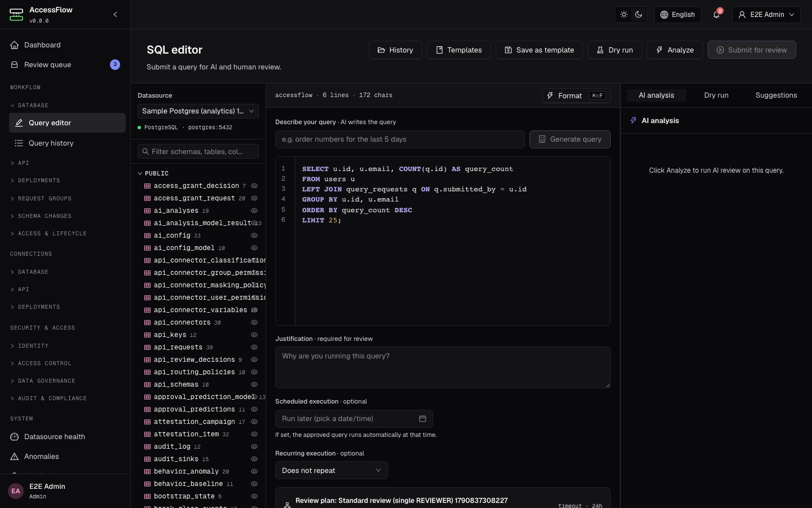The image size is (812, 508).
Task: Open the E2E Admin user menu
Action: tap(766, 15)
